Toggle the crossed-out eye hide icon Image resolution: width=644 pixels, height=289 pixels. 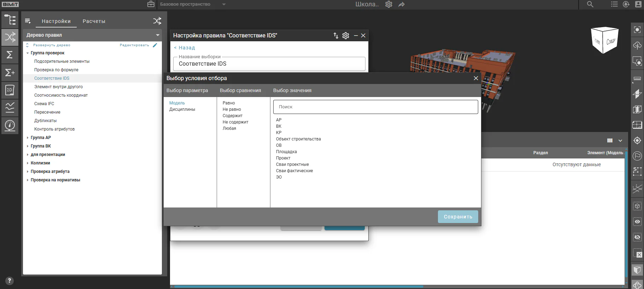[x=637, y=237]
